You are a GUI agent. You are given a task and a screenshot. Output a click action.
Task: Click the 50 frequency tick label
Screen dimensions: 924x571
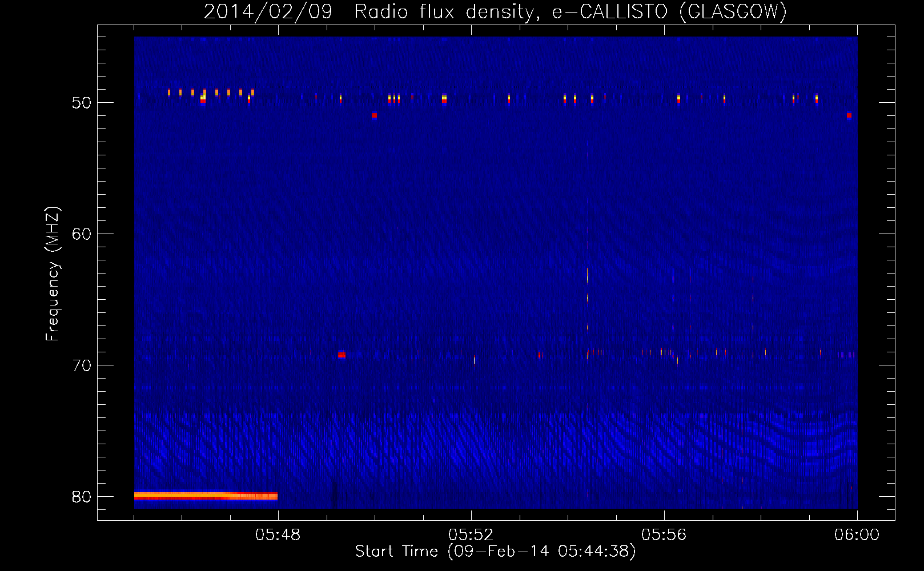tap(82, 103)
